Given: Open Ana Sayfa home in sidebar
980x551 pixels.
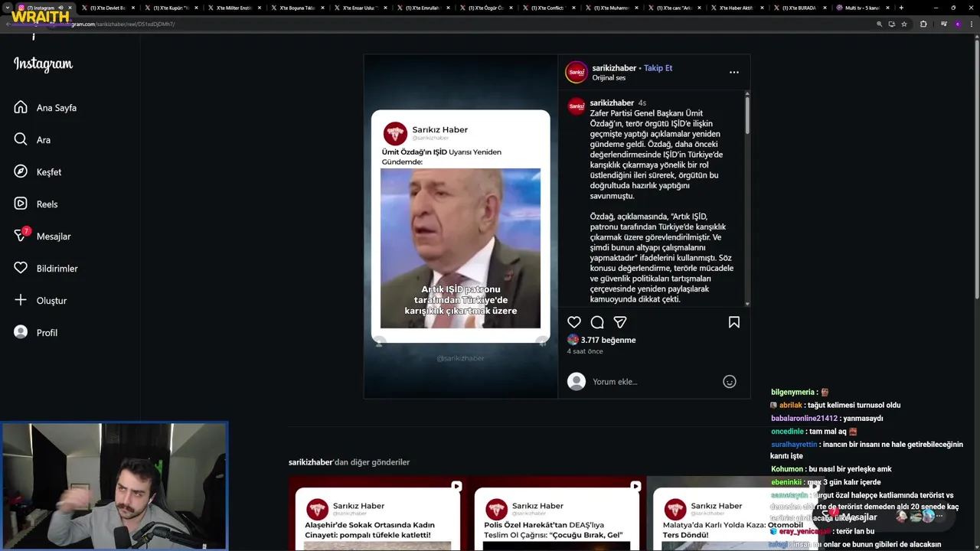Looking at the screenshot, I should pyautogui.click(x=46, y=108).
